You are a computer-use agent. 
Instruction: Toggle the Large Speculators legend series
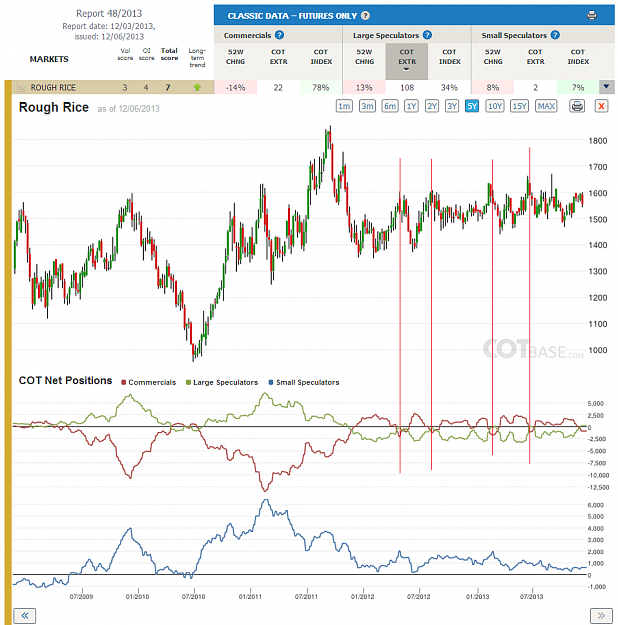coord(222,383)
